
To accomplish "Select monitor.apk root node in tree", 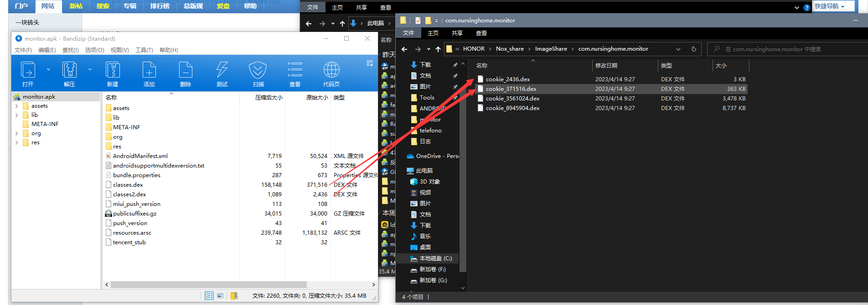I will coord(39,97).
